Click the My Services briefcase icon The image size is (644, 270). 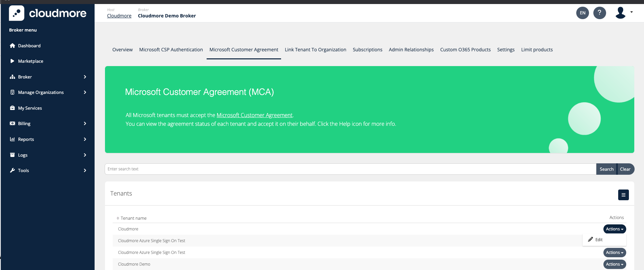tap(12, 108)
